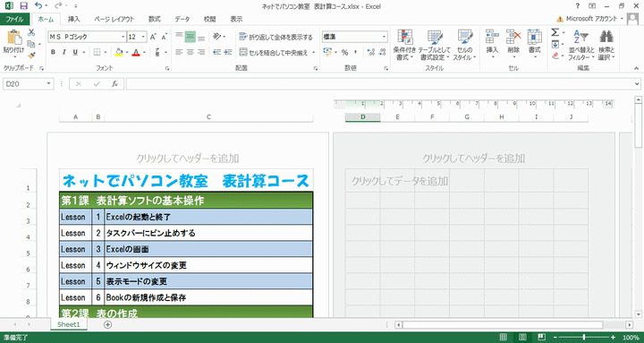The image size is (644, 343).
Task: Click accounting number format icon
Action: tap(327, 52)
